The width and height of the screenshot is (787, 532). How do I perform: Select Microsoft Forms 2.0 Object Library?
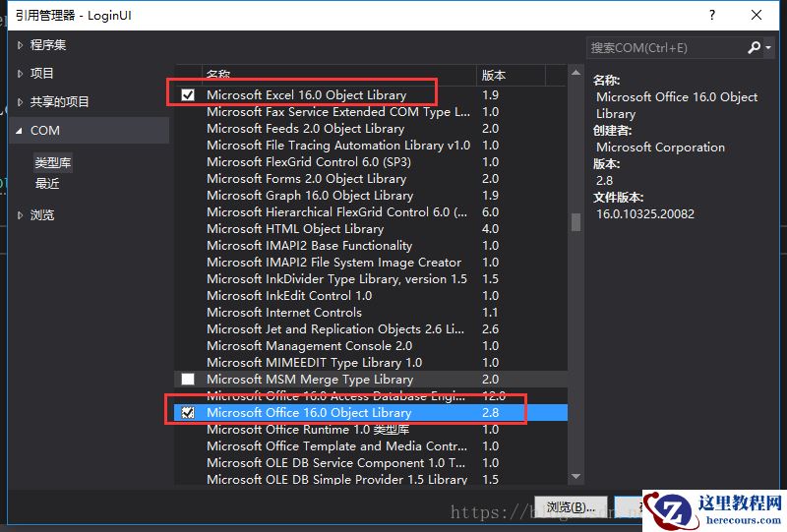372,179
